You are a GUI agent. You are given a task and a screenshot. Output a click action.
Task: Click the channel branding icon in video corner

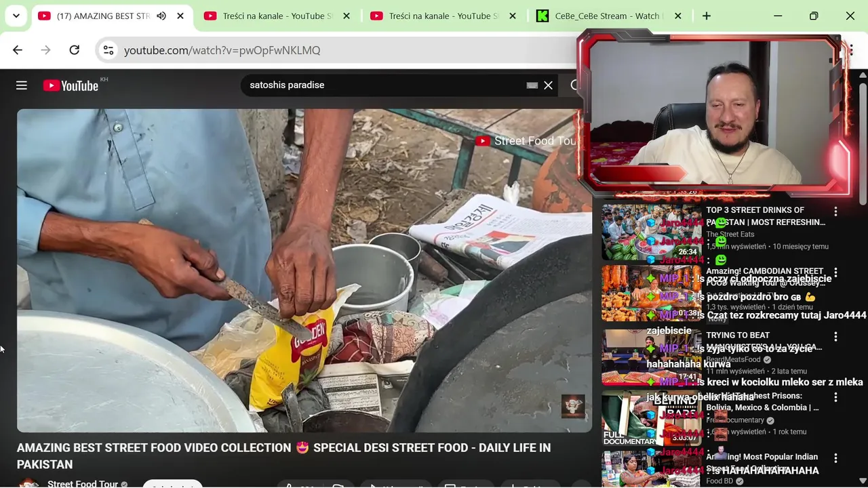point(573,407)
